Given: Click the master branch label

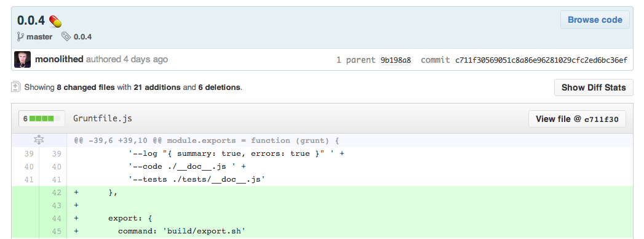Looking at the screenshot, I should [39, 36].
